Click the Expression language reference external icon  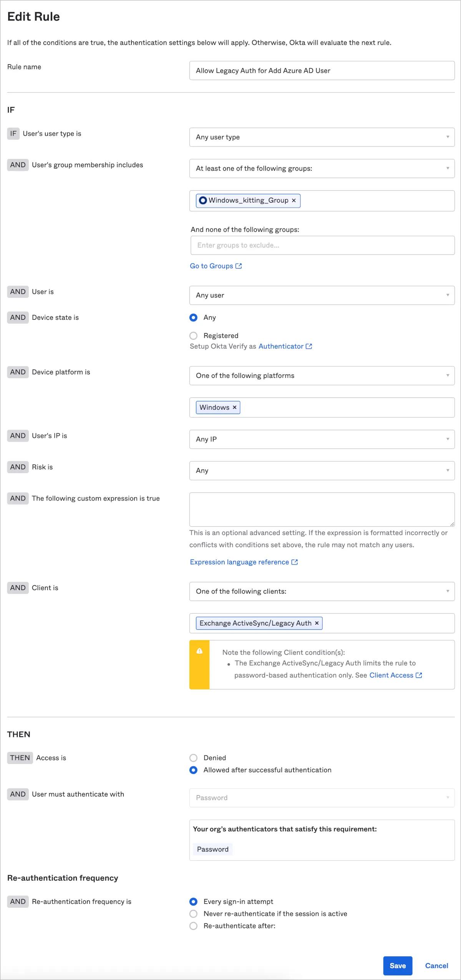[295, 562]
